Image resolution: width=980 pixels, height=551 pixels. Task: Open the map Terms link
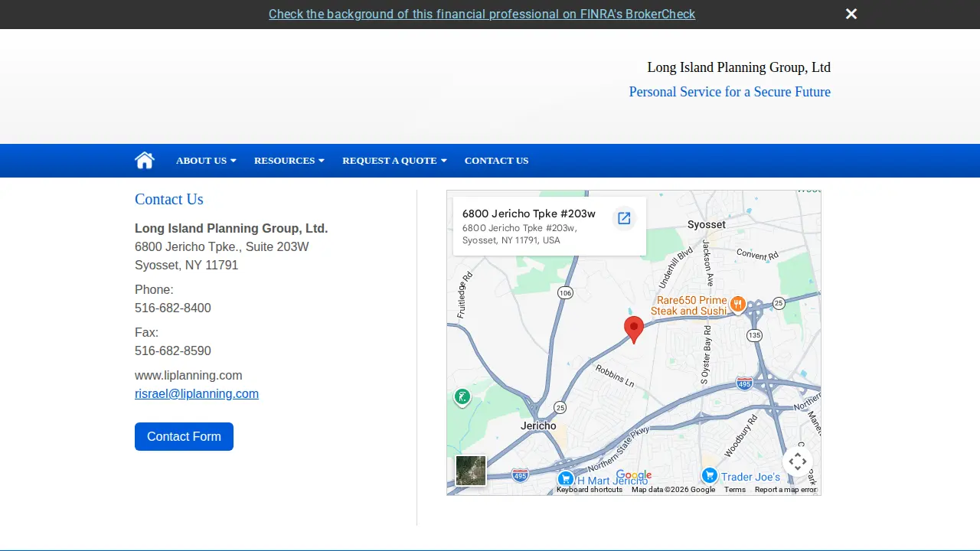point(735,490)
